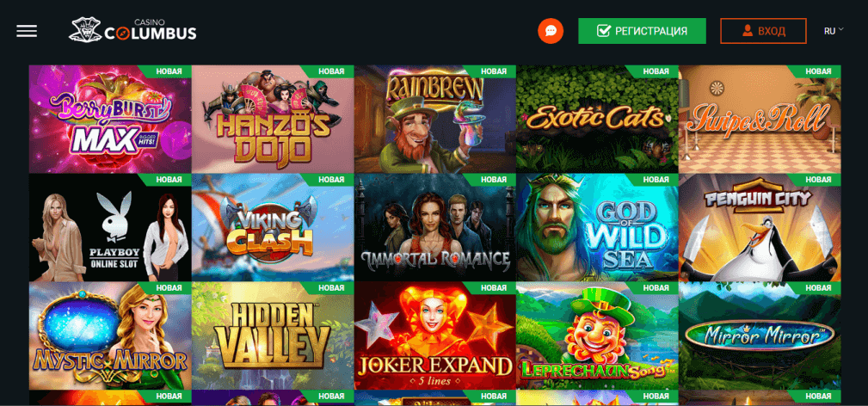The width and height of the screenshot is (868, 406).
Task: Choose the Swipe & Roll slot
Action: pos(760,119)
